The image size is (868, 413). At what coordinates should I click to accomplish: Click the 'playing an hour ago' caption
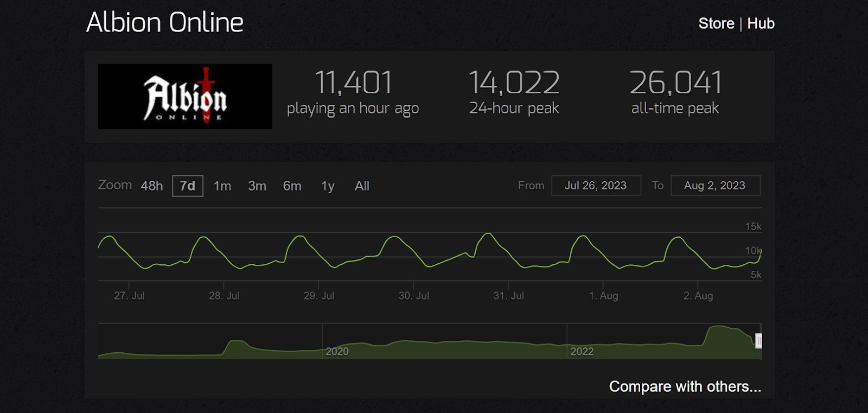[x=353, y=109]
